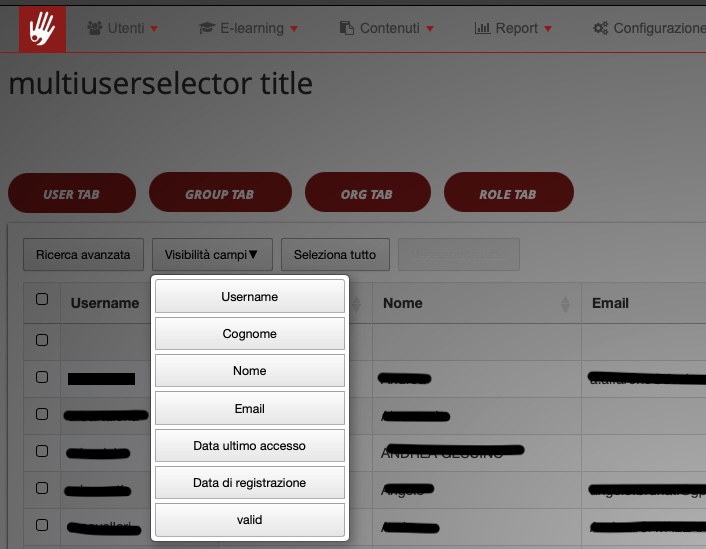Toggle the valid column visibility option
Viewport: 706px width, 549px height.
(x=249, y=520)
